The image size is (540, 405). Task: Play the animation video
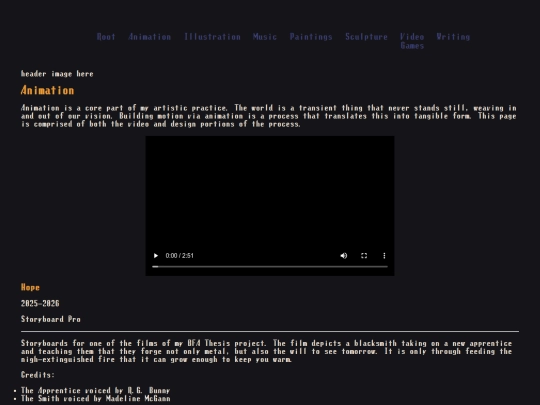[x=156, y=256]
